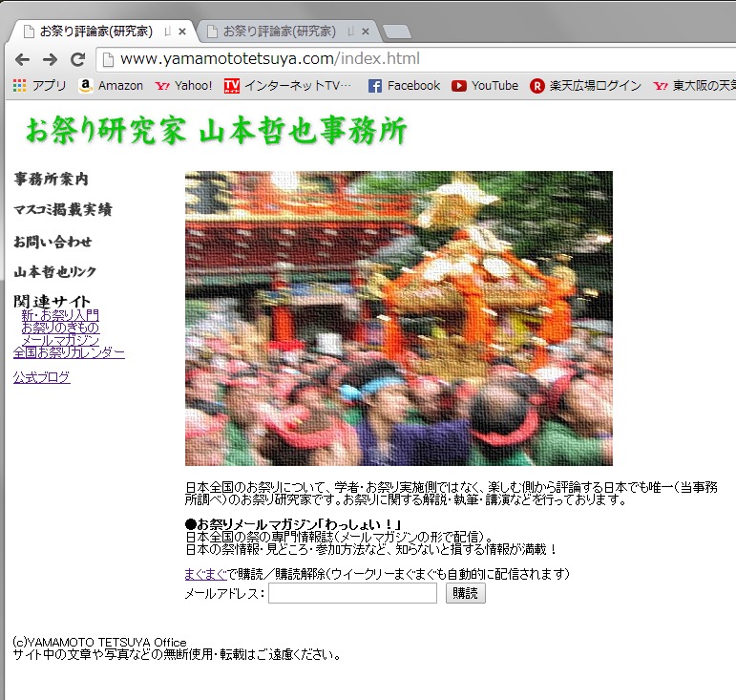Open the アプリ apps grid bookmark
This screenshot has height=700, width=736.
[x=39, y=86]
